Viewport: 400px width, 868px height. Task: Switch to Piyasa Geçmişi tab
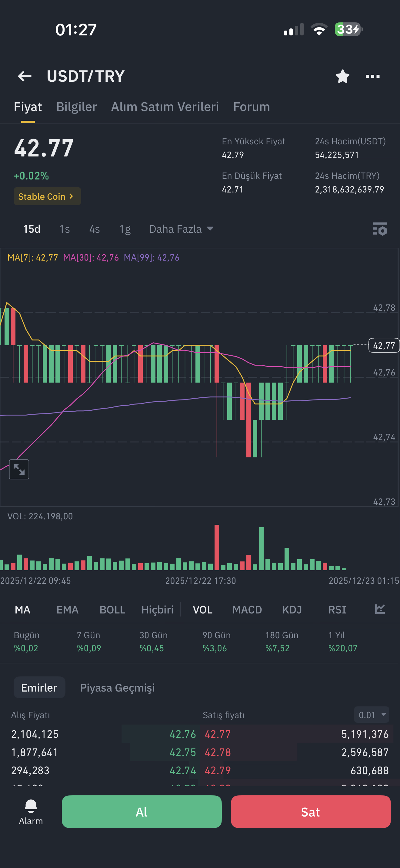(x=117, y=687)
